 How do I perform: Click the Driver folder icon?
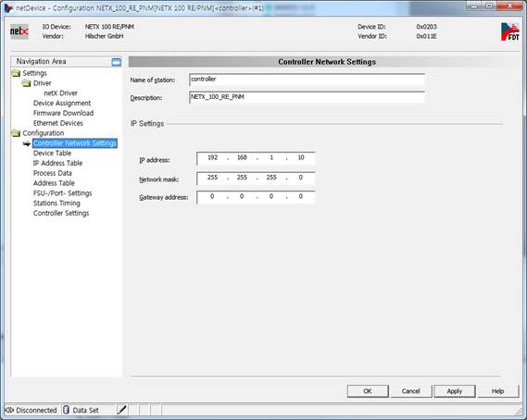pos(26,83)
